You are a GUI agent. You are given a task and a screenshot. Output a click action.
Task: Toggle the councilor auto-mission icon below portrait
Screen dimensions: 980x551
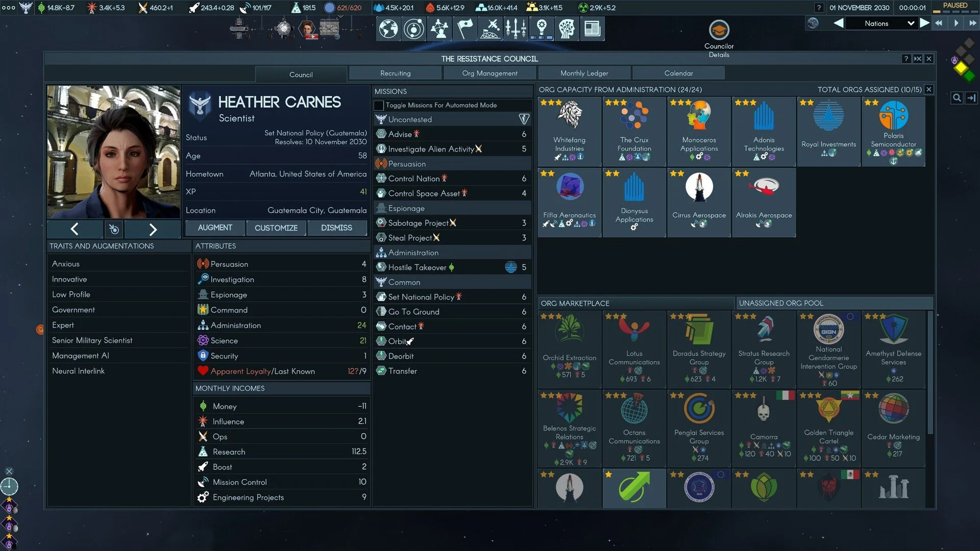coord(114,229)
